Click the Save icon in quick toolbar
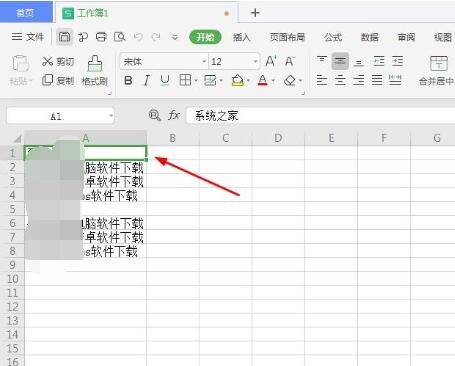455x366 pixels. click(x=64, y=37)
